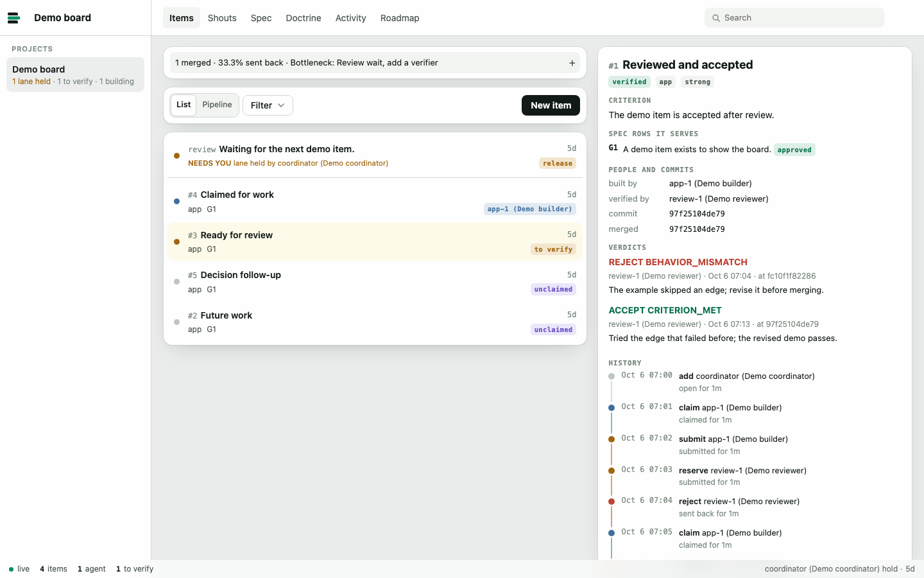Click the Reviewed and accepted title
The height and width of the screenshot is (578, 924).
click(x=687, y=65)
